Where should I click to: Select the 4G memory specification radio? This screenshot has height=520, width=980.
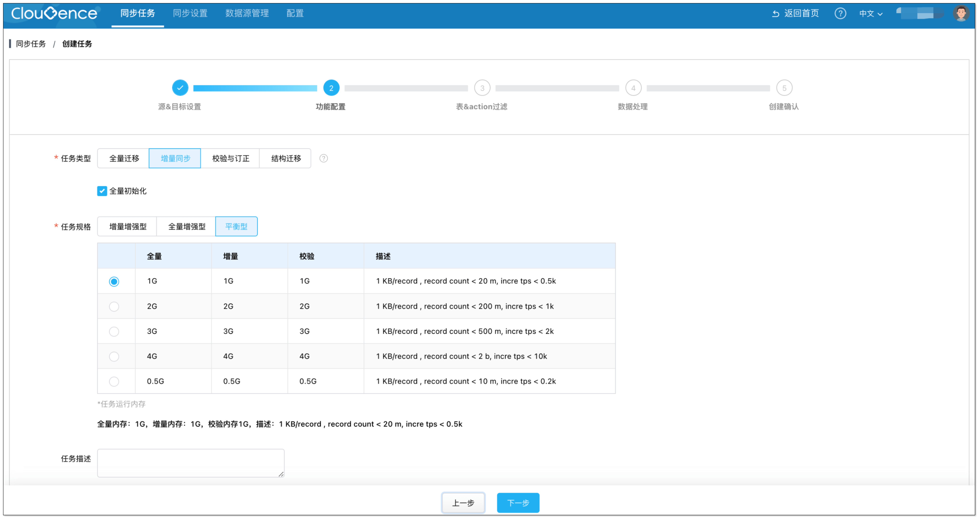[114, 356]
